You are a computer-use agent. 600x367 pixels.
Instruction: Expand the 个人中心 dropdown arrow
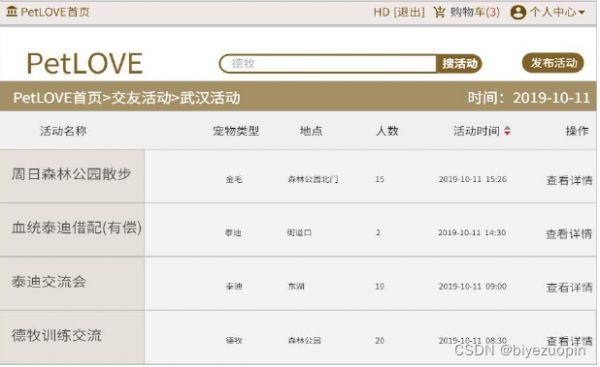click(582, 13)
